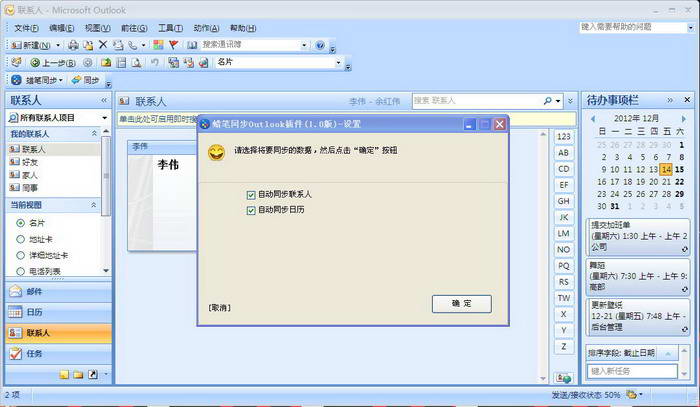
Task: Go to previous month in calendar
Action: tap(593, 119)
